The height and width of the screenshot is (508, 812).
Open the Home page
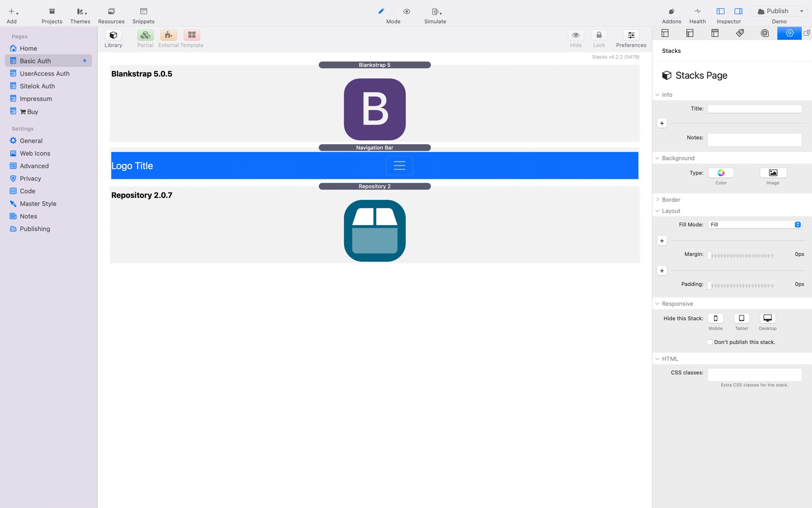click(x=48, y=48)
